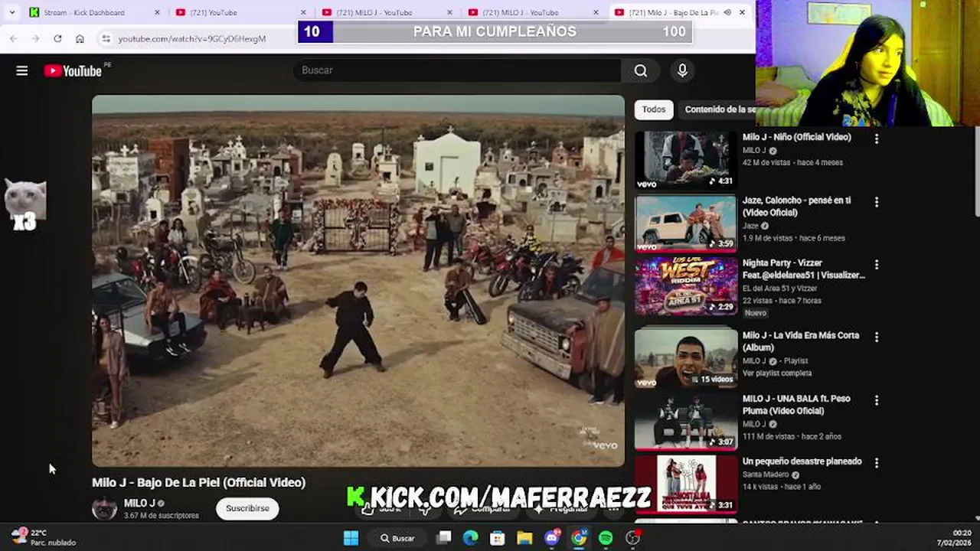Open MILO J - UNA BALA thumbnail

tap(685, 421)
